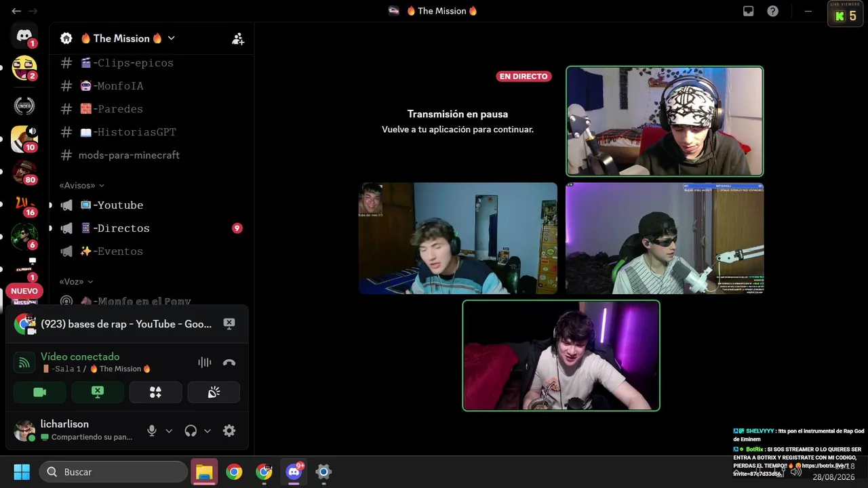Open the yellow emoji server with 2 notifications
Image resolution: width=868 pixels, height=488 pixels.
pos(24,68)
